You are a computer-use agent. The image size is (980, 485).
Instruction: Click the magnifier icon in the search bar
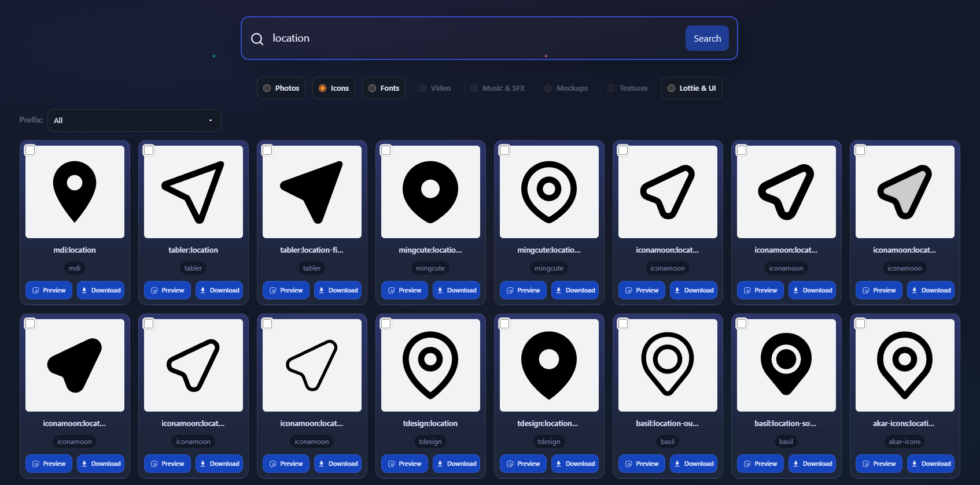coord(257,39)
